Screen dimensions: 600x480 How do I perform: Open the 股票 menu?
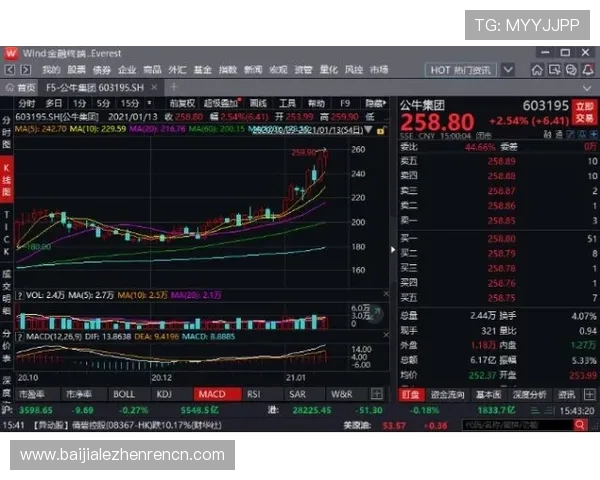click(77, 70)
